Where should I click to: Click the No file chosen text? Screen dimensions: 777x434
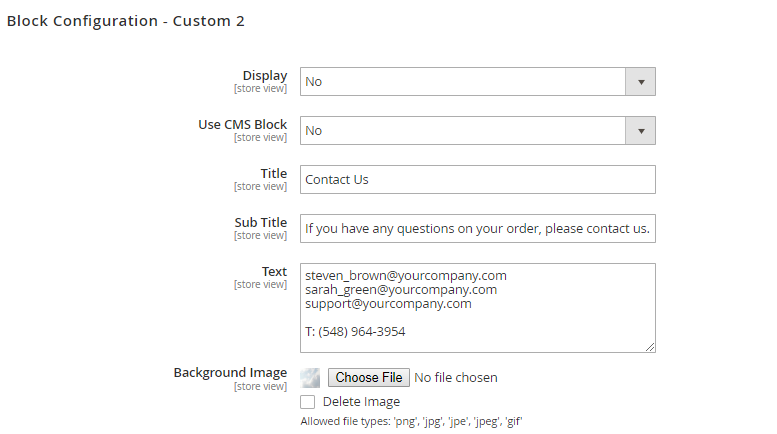(456, 378)
